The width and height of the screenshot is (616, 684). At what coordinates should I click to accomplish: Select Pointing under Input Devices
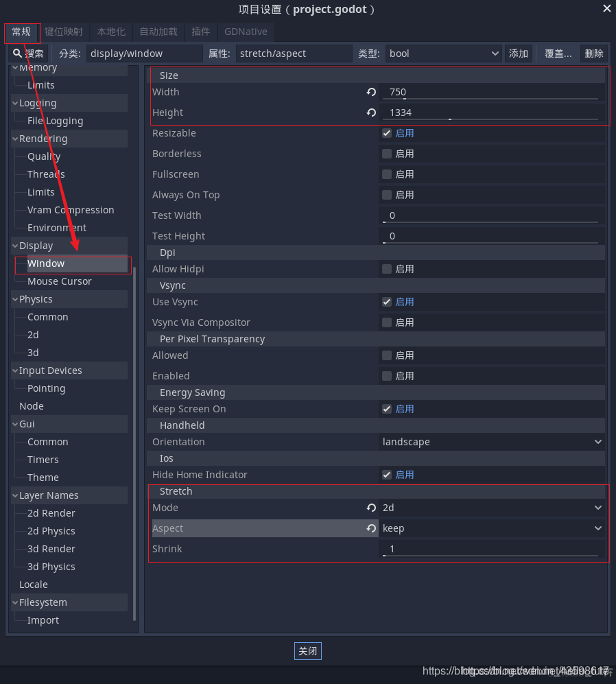coord(46,388)
